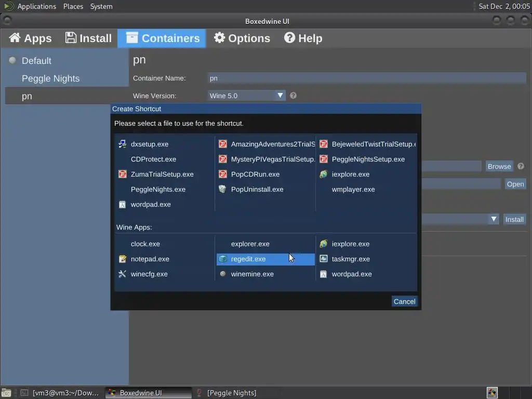532x399 pixels.
Task: Select Default container in sidebar
Action: pos(67,61)
